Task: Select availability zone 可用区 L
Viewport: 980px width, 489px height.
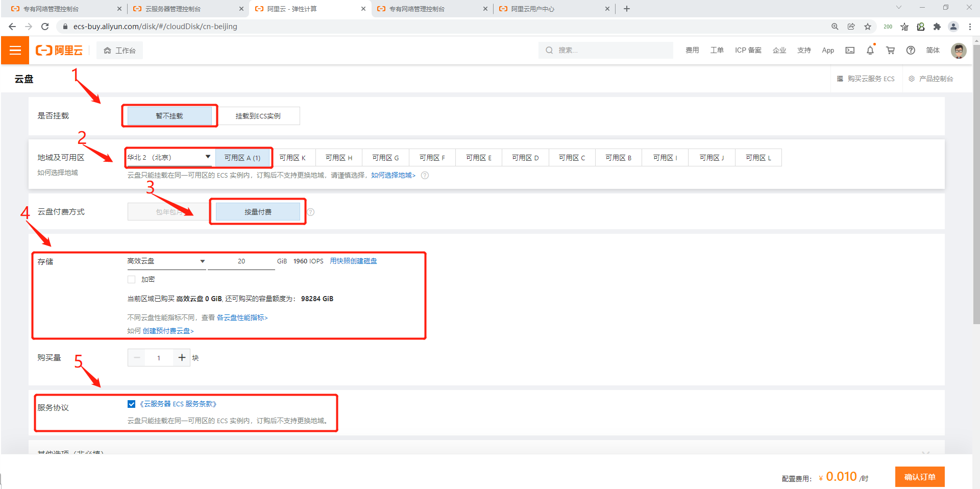Action: coord(758,158)
